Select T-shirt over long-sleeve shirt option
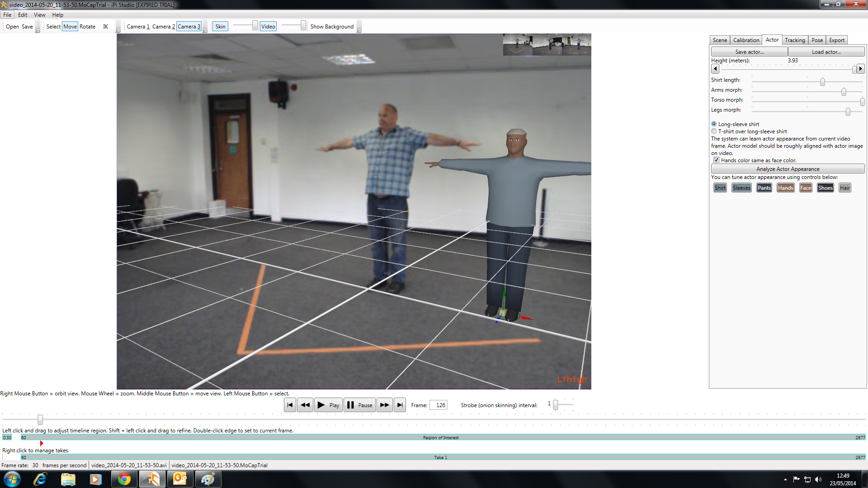Screen dimensions: 868x488 click(x=714, y=131)
